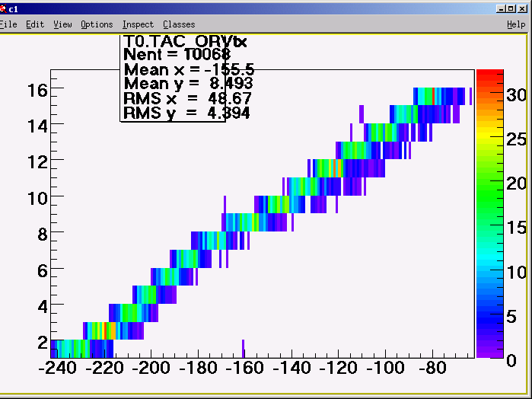Open the Options menu

point(97,24)
